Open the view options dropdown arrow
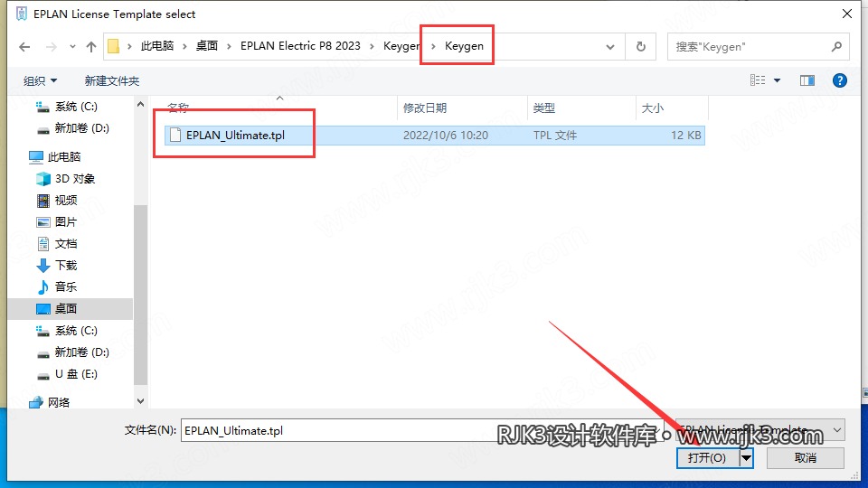The height and width of the screenshot is (488, 868). (x=778, y=80)
